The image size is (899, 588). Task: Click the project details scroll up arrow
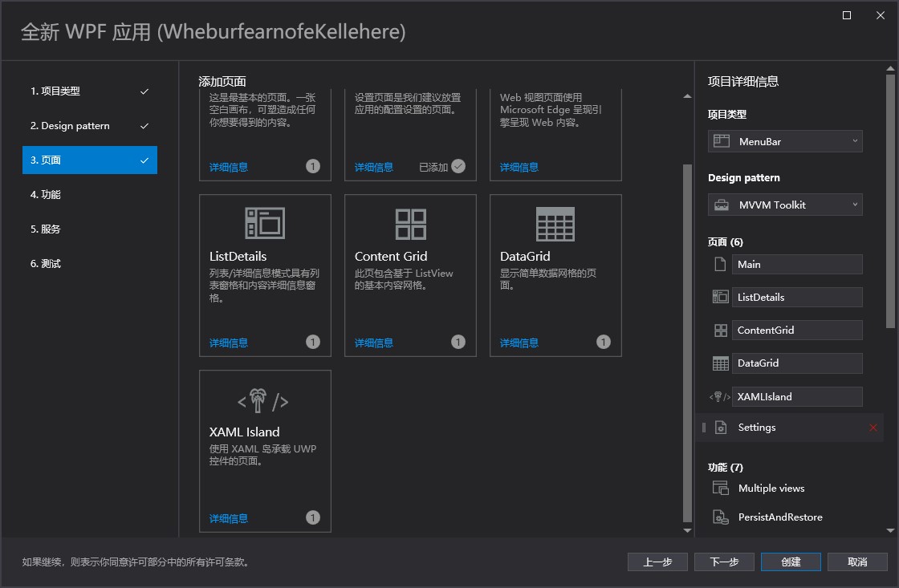tap(890, 68)
